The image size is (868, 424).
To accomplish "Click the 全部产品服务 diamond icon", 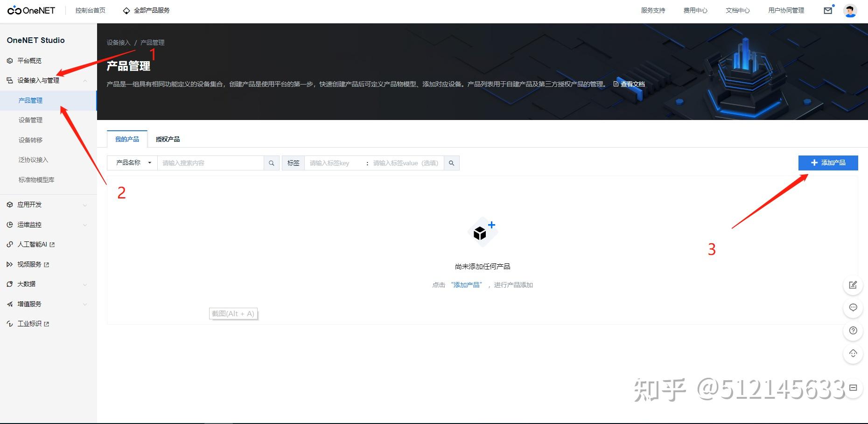I will point(126,10).
